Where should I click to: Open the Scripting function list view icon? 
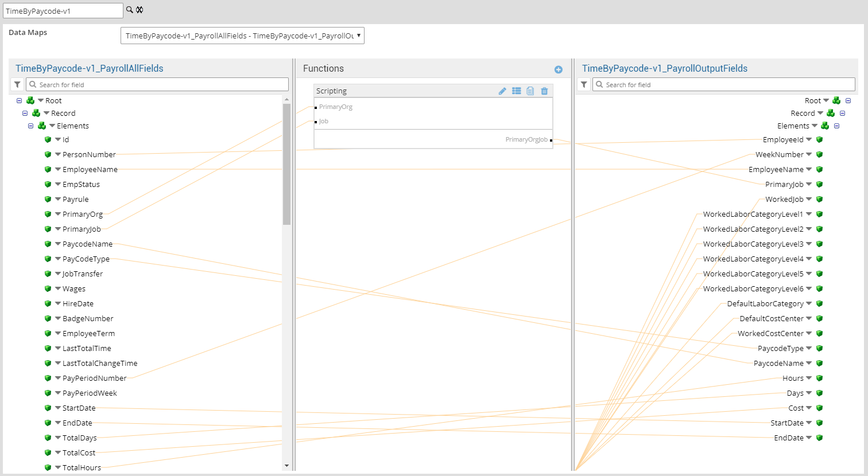[517, 91]
